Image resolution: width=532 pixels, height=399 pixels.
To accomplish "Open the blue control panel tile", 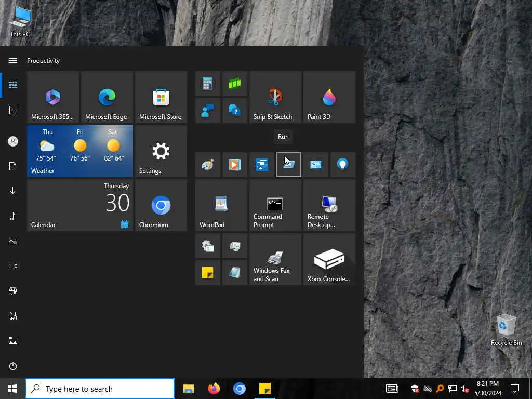I will click(315, 165).
